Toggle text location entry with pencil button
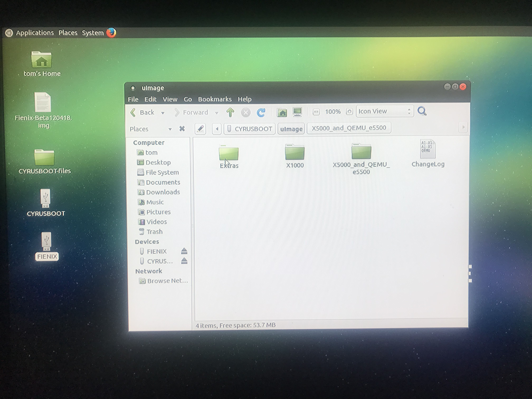Image resolution: width=532 pixels, height=399 pixels. [200, 129]
